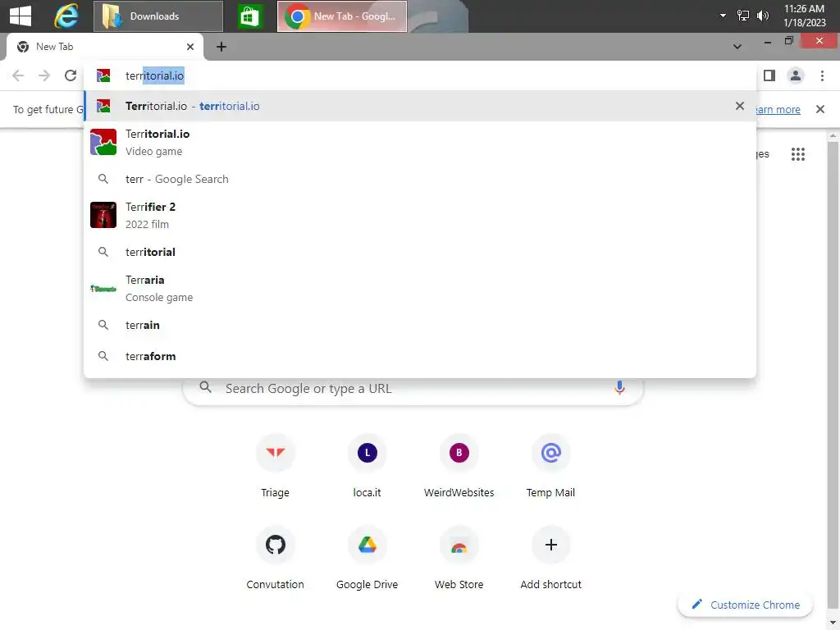
Task: Go back with the back arrow
Action: click(18, 75)
